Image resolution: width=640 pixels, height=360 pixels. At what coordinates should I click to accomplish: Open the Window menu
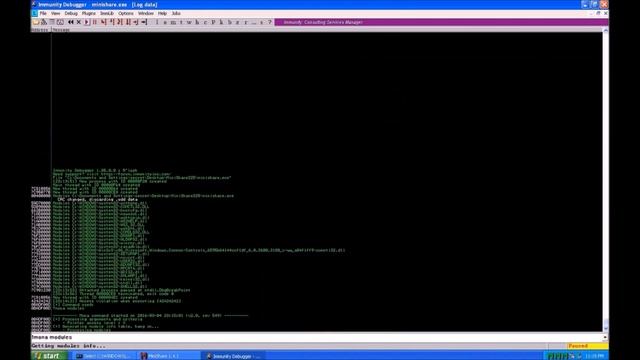146,13
